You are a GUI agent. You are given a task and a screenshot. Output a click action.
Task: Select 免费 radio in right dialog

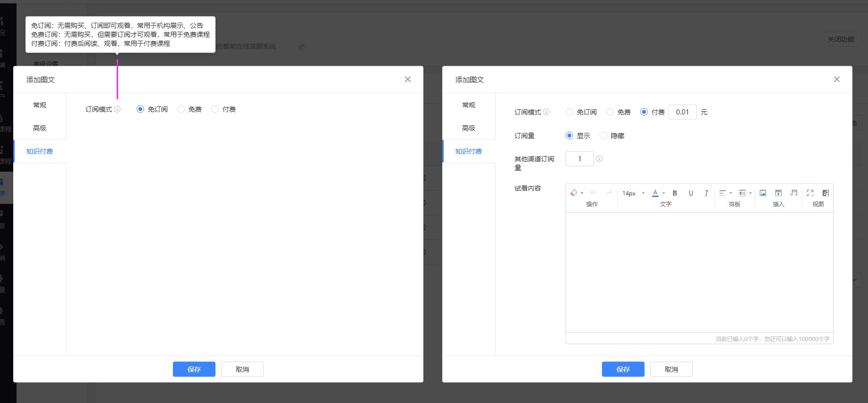[610, 112]
